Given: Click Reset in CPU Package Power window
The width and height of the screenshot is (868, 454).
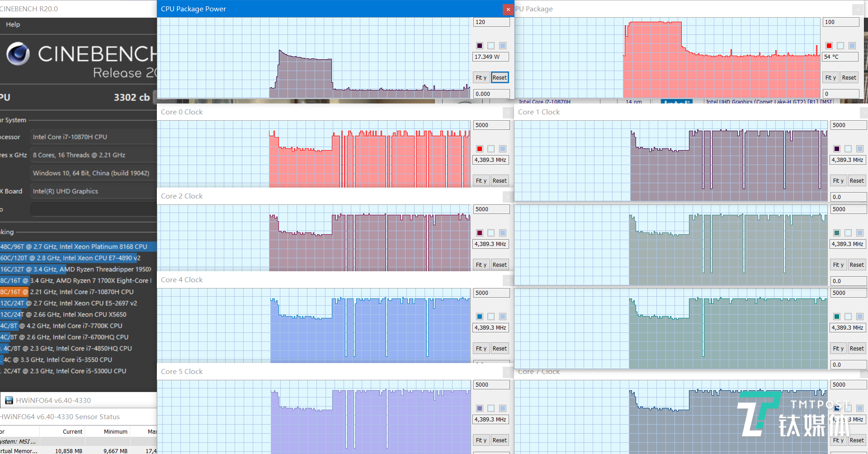Looking at the screenshot, I should pos(500,78).
